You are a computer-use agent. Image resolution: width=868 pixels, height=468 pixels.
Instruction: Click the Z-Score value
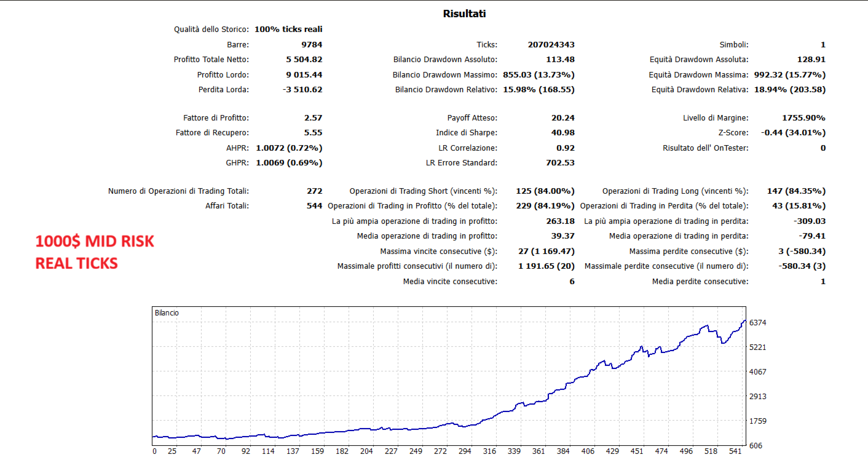(793, 133)
